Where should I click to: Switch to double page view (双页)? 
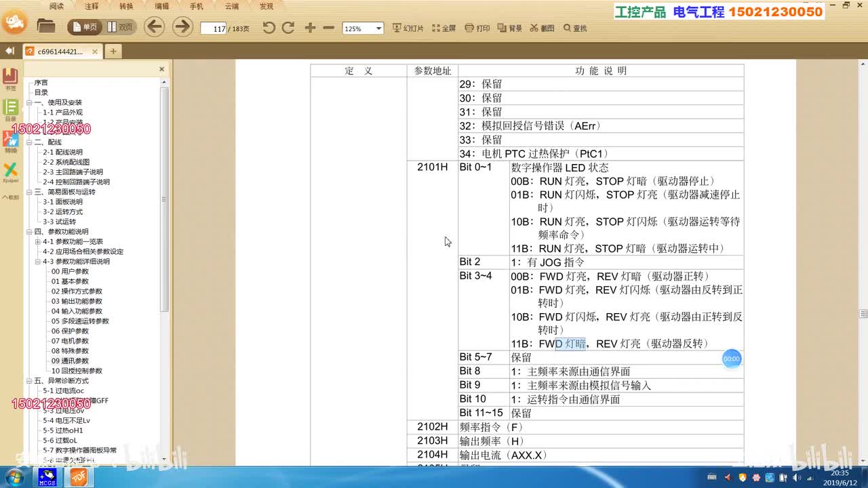point(120,28)
